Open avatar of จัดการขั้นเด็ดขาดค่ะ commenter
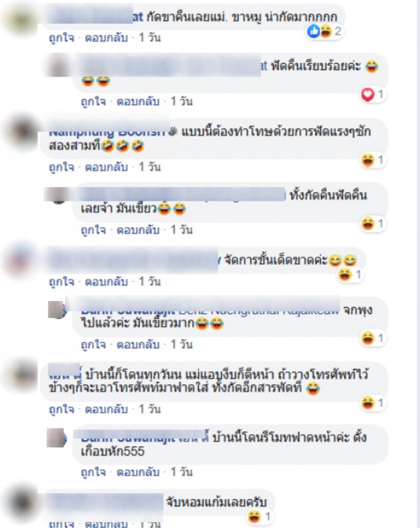 click(22, 260)
